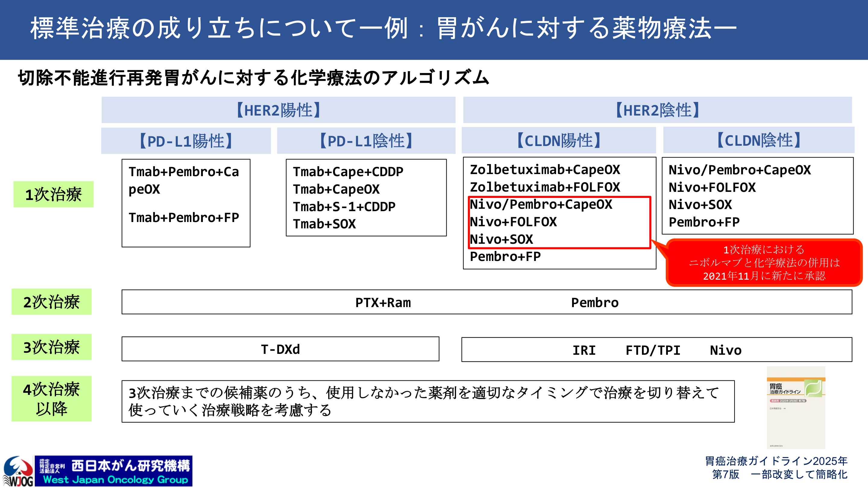The image size is (868, 489).
Task: Click the red Nivolumab approval callout
Action: [764, 263]
